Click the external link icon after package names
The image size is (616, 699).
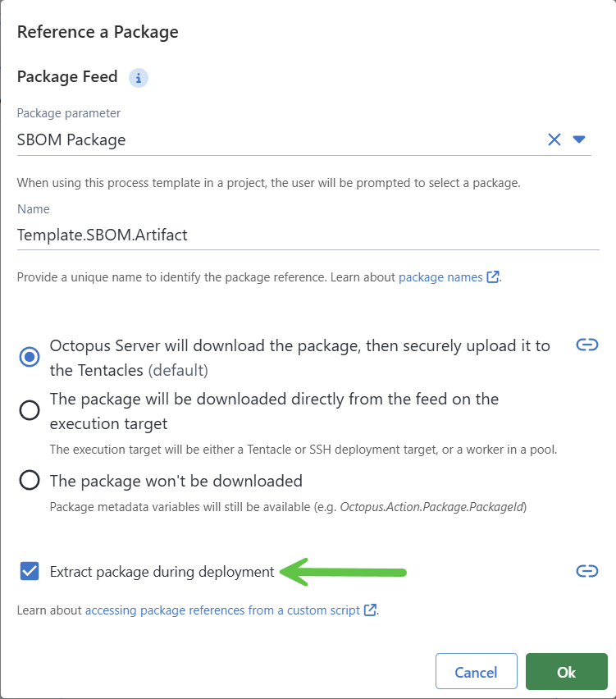click(x=492, y=276)
